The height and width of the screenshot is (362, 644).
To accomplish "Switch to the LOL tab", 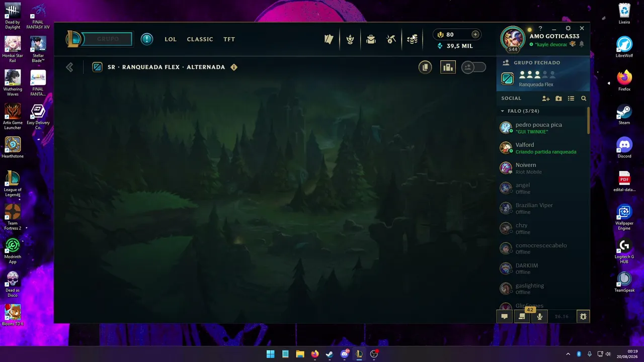I will 171,39.
